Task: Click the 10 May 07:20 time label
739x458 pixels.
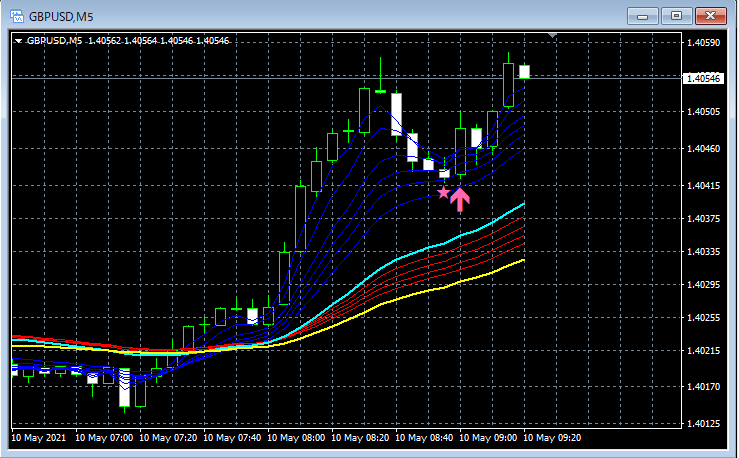Action: (168, 438)
